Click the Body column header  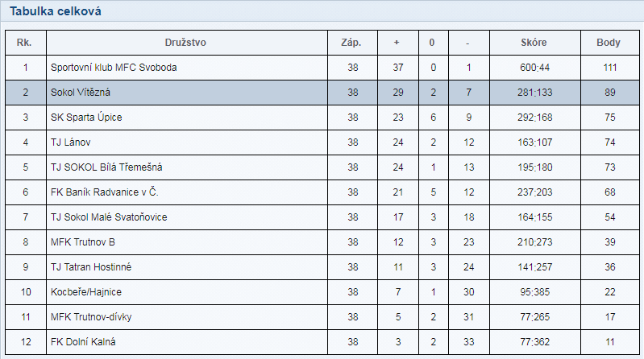(x=609, y=43)
